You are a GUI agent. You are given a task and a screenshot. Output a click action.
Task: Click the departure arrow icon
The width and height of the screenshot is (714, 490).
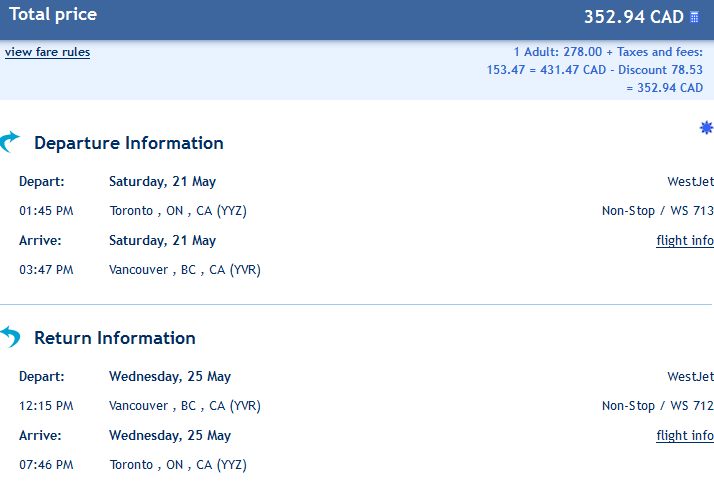click(x=10, y=142)
